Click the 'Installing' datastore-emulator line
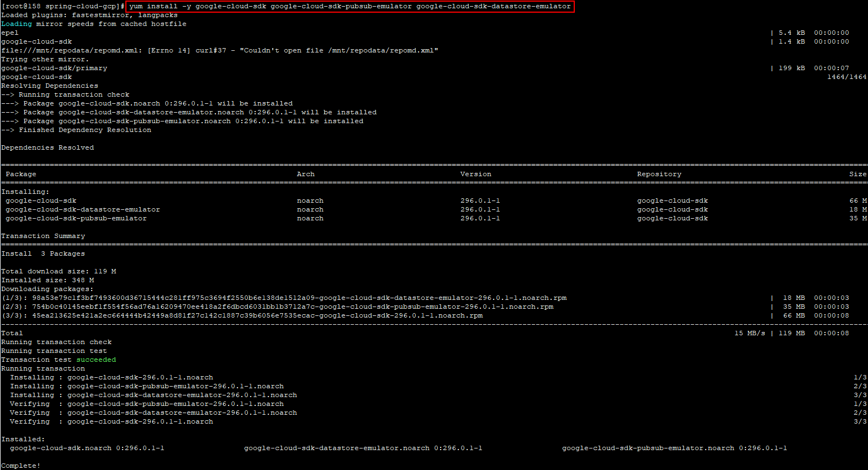868x470 pixels. tap(154, 395)
